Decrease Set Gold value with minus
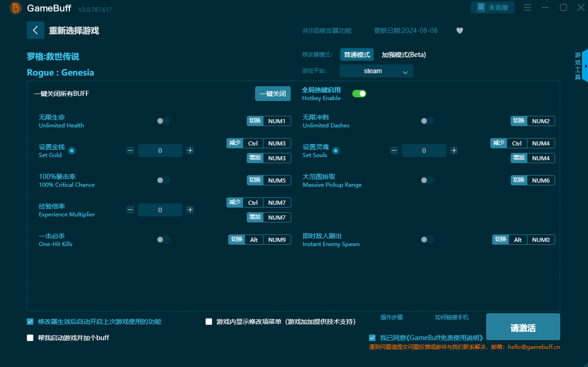Viewport: 588px width, 367px height. [130, 151]
